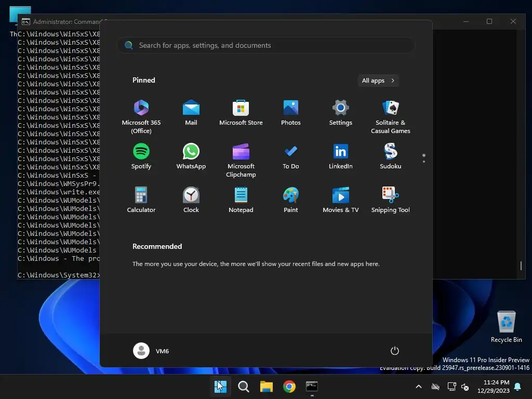Open Search from the taskbar
The width and height of the screenshot is (532, 399).
243,387
